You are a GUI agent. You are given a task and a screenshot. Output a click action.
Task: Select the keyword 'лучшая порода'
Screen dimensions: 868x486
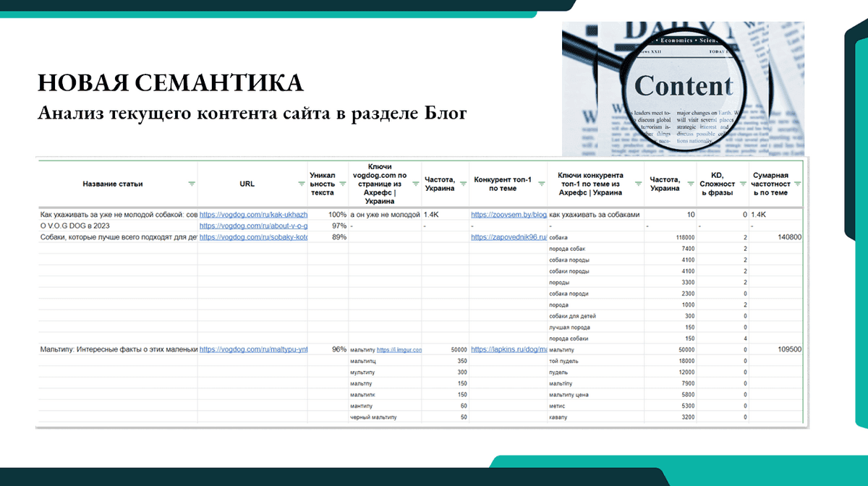click(569, 328)
